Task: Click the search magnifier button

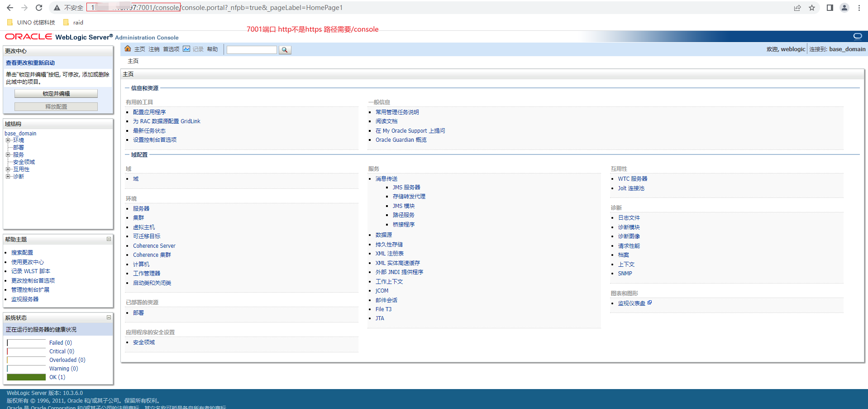Action: (285, 50)
